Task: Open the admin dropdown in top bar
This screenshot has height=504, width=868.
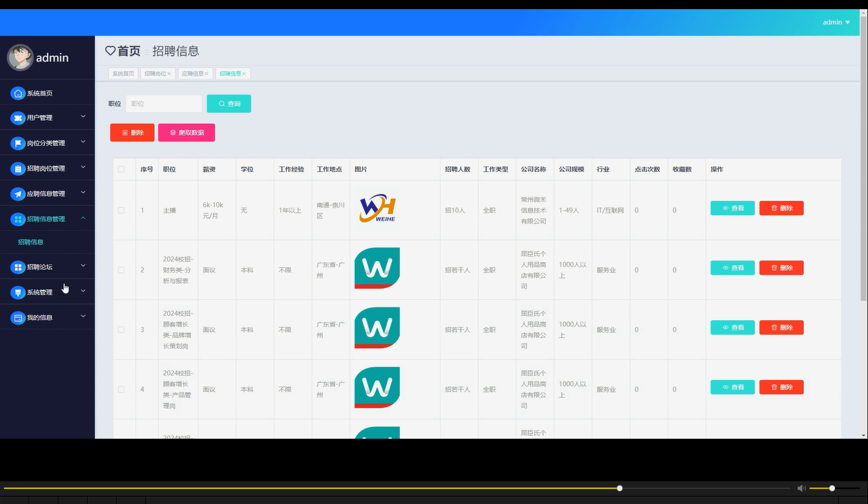Action: click(x=836, y=22)
